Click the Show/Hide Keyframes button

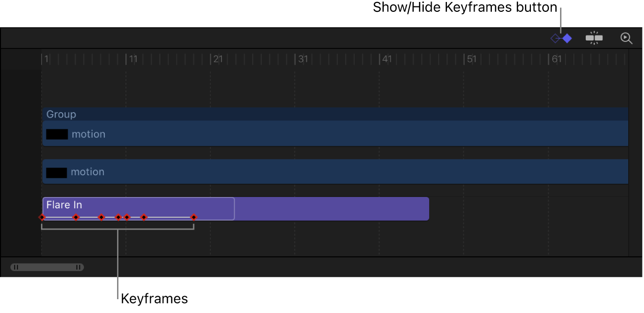point(562,38)
